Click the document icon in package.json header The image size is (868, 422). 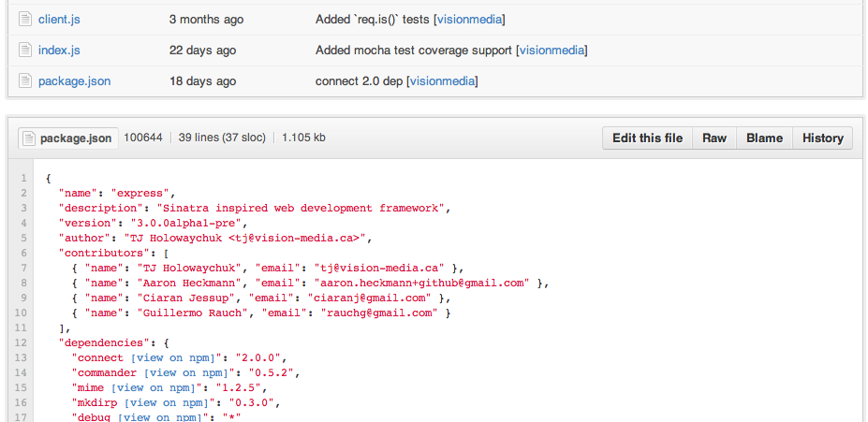(28, 138)
